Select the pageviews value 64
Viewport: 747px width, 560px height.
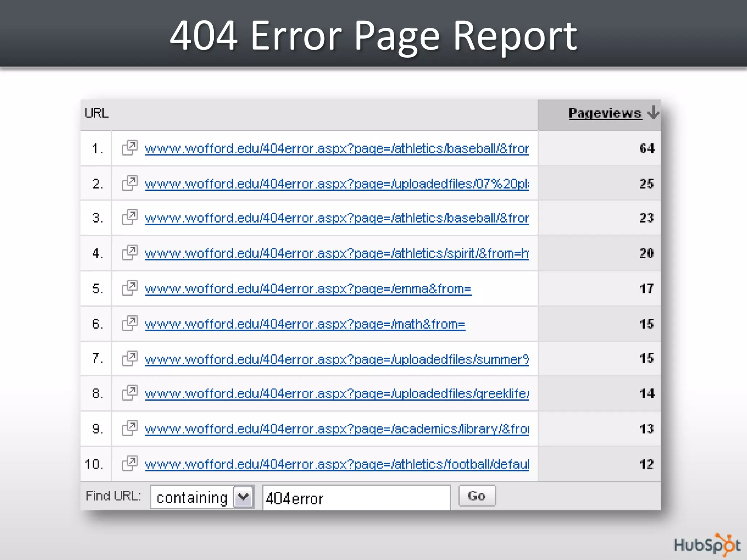647,148
